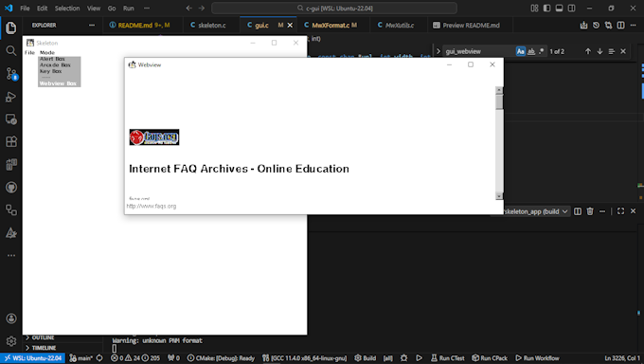Screen dimensions: 644x364
Task: Open the Run and Debug view
Action: [x=11, y=97]
